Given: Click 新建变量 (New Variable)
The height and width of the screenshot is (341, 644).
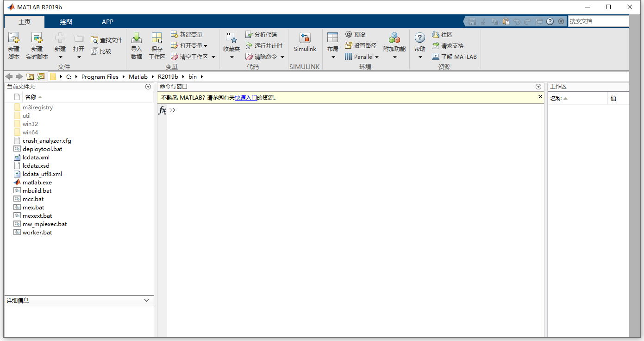Looking at the screenshot, I should pyautogui.click(x=187, y=35).
